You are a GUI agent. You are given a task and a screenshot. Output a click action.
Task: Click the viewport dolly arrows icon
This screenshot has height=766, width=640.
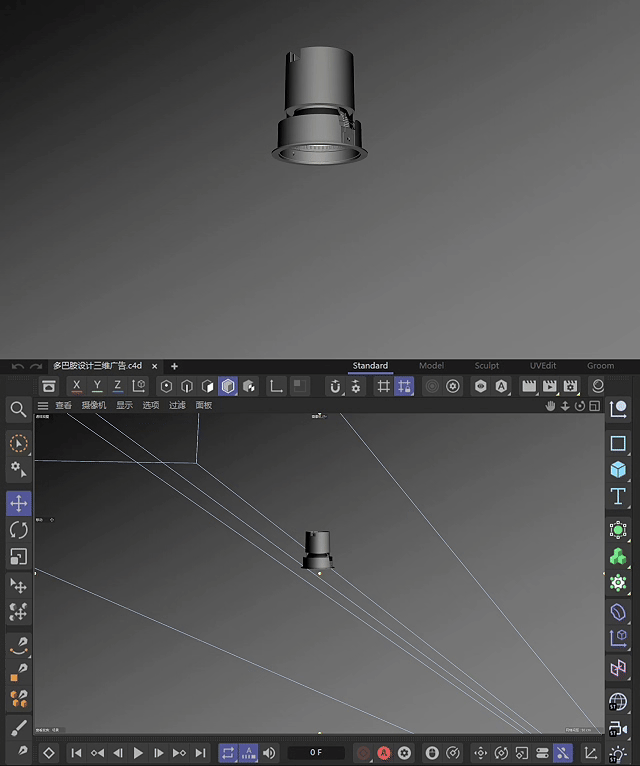pyautogui.click(x=565, y=406)
